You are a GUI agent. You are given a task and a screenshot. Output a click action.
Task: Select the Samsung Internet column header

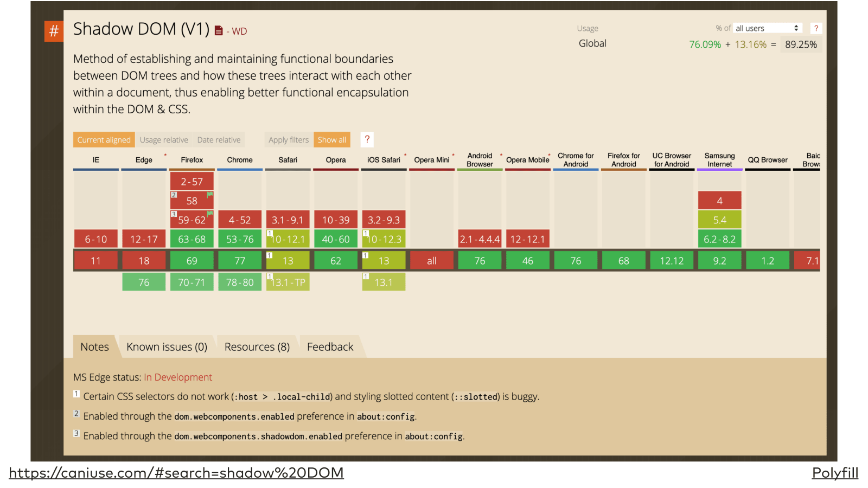pos(720,160)
